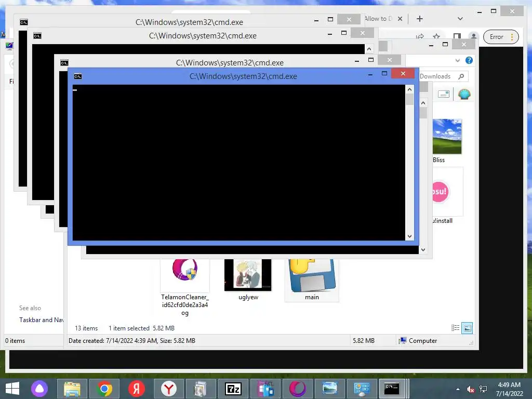Switch to the cmd.exe taskbar button

point(392,389)
